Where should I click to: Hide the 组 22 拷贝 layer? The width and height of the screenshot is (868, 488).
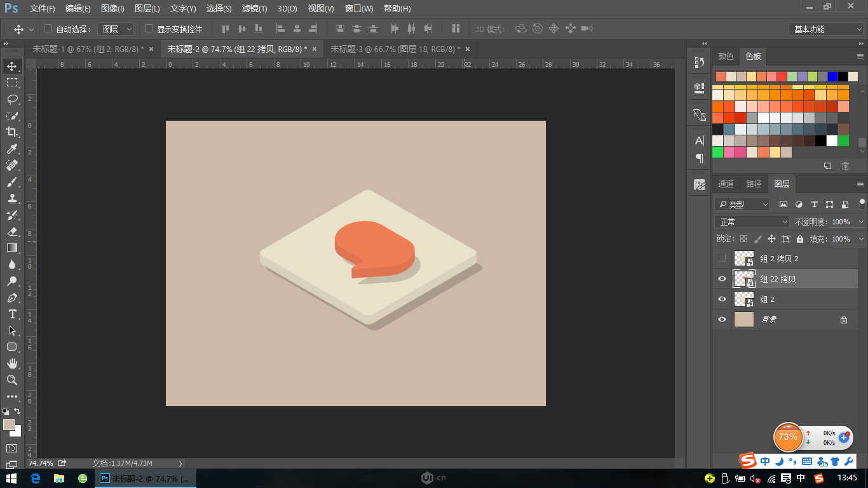tap(721, 279)
